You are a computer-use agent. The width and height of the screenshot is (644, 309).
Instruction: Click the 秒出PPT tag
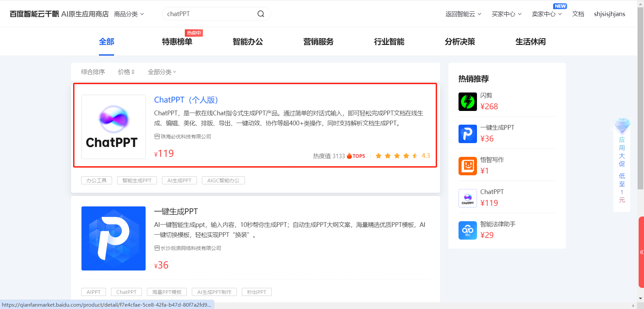tap(257, 292)
